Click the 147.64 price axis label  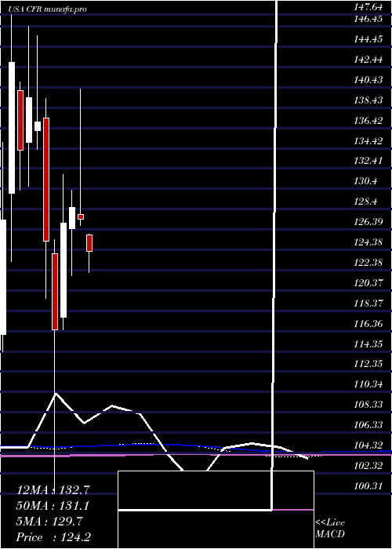(368, 6)
